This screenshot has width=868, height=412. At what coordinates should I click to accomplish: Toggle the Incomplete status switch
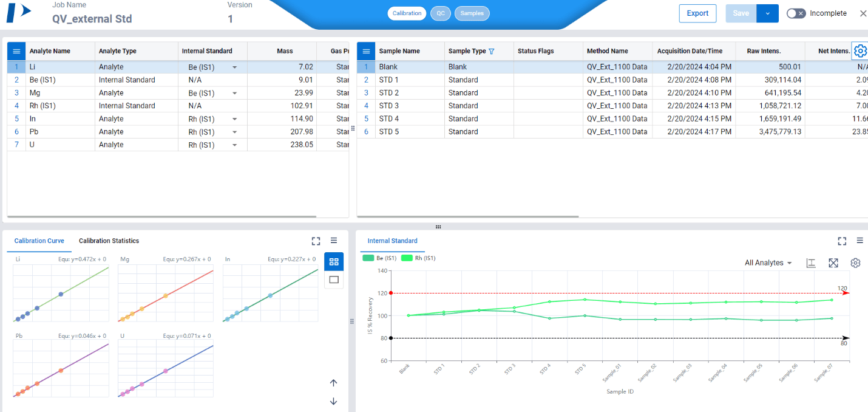796,13
